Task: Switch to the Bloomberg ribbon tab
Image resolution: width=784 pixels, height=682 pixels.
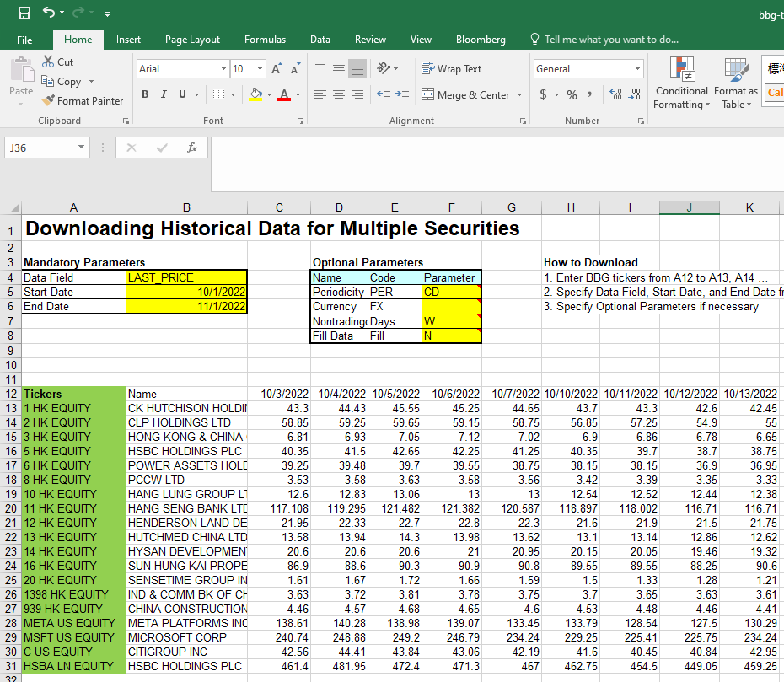Action: point(481,39)
